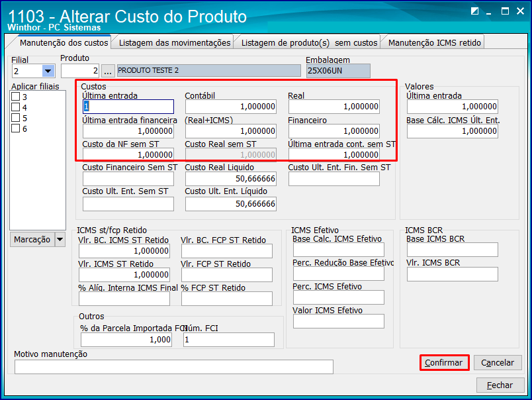Viewport: 532px width, 400px height.
Task: Click the PRODUTO TESTE 2 description field
Action: [x=208, y=71]
